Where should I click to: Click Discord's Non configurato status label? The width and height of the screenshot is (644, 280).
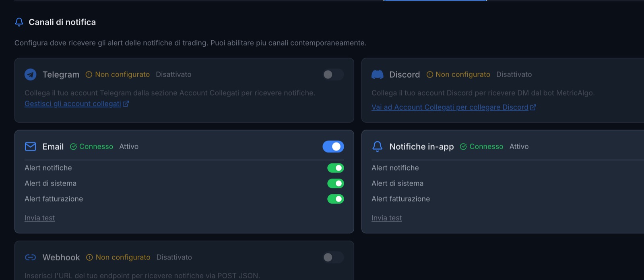pos(463,74)
